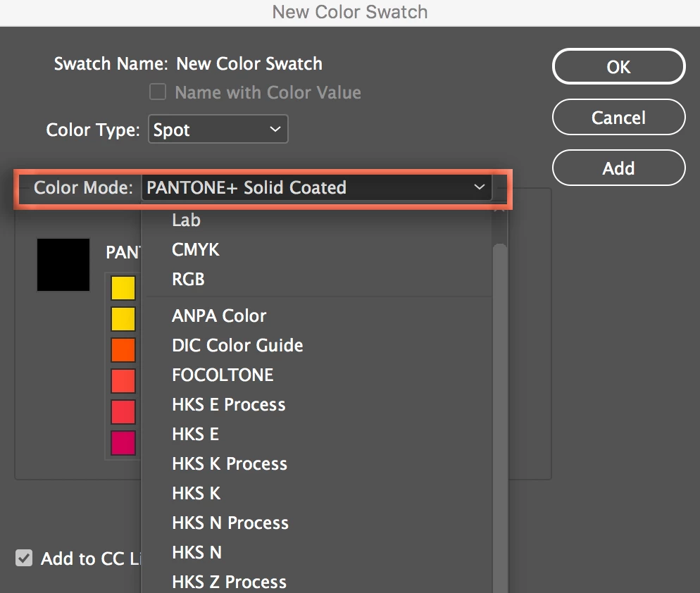The width and height of the screenshot is (700, 593).
Task: Select the red swatch above the magenta one
Action: pos(123,412)
